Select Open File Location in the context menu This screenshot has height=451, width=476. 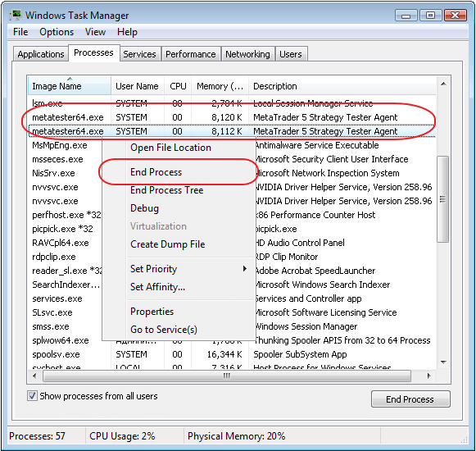coord(170,148)
